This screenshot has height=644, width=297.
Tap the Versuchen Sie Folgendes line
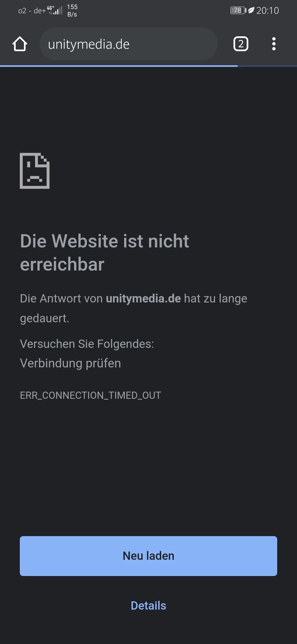coord(87,344)
